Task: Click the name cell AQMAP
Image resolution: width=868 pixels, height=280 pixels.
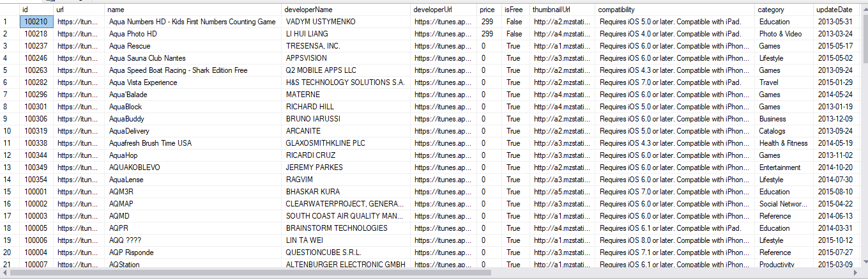Action: (x=194, y=204)
